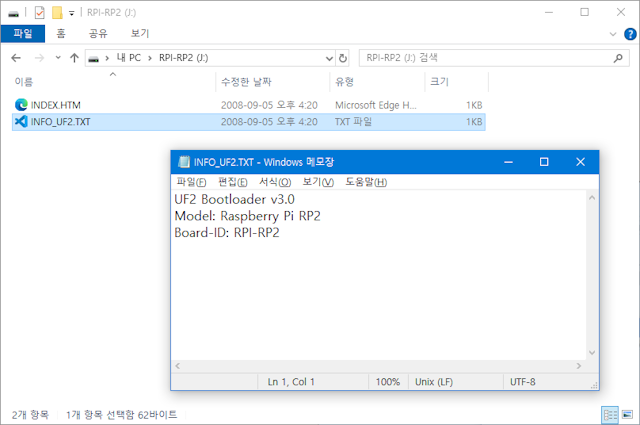
Task: Click the VS Code icon of INFO_UF2.TXT
Action: [x=21, y=122]
